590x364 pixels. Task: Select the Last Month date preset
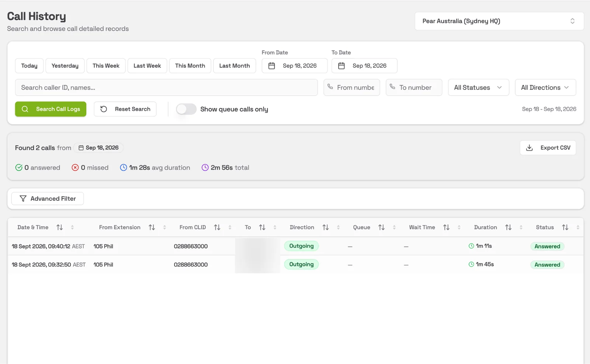click(x=235, y=66)
